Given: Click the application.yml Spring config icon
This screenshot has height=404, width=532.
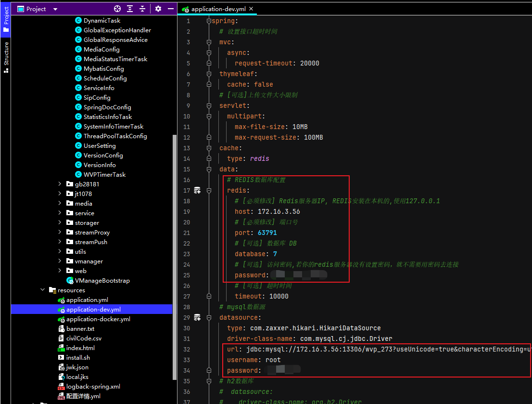Looking at the screenshot, I should (62, 300).
